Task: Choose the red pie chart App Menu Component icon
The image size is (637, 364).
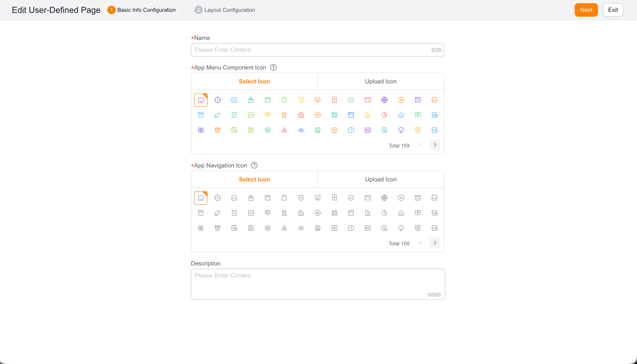Action: (384, 115)
